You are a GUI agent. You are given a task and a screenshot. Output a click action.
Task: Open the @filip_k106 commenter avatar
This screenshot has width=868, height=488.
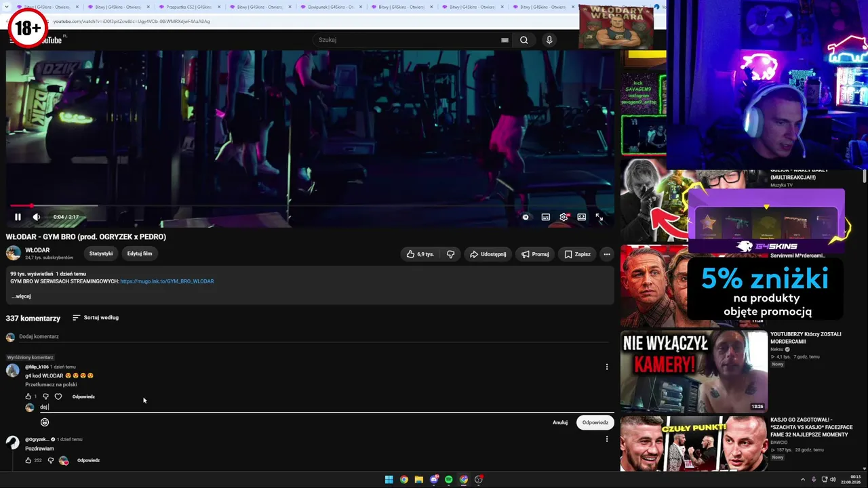tap(13, 370)
